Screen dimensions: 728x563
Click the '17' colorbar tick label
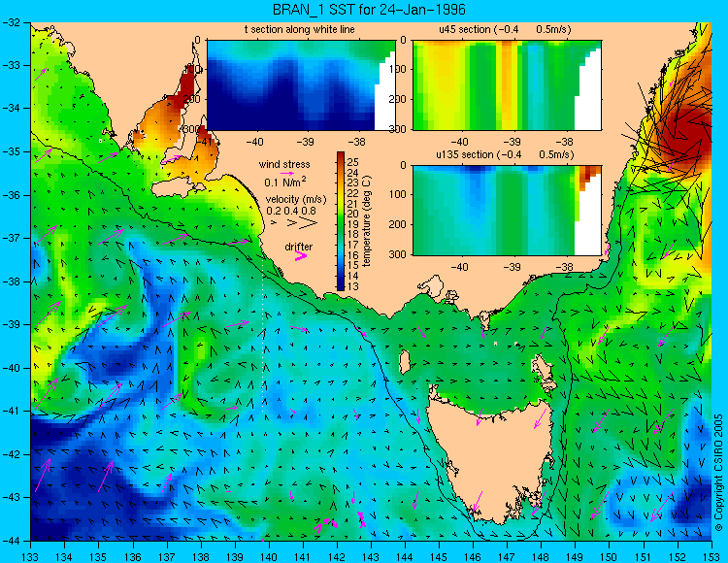pos(353,245)
